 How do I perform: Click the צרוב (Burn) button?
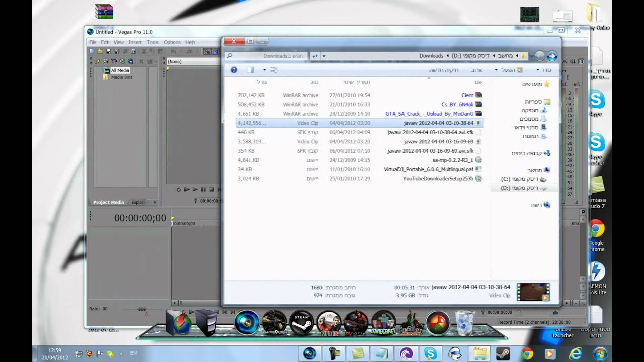[x=476, y=70]
